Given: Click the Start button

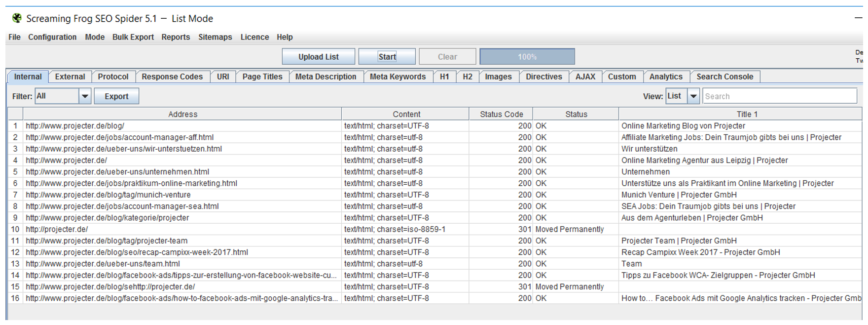Looking at the screenshot, I should point(387,57).
